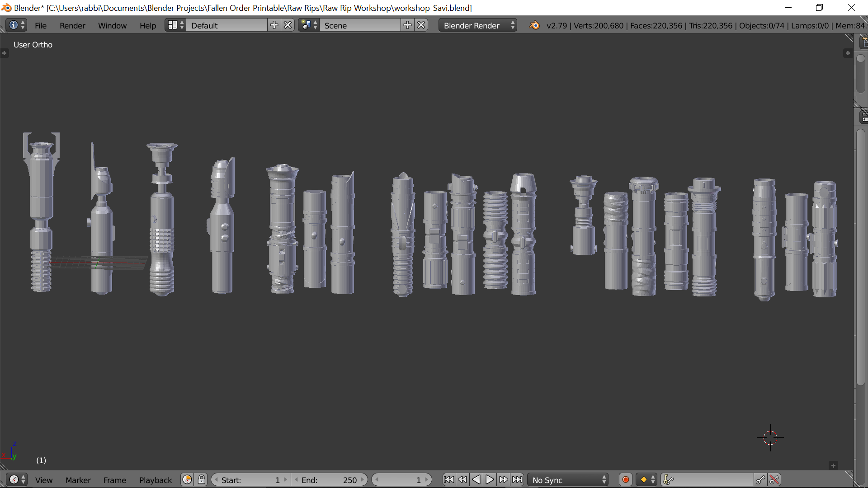Open the timeline Playback menu
The image size is (868, 488).
click(156, 480)
